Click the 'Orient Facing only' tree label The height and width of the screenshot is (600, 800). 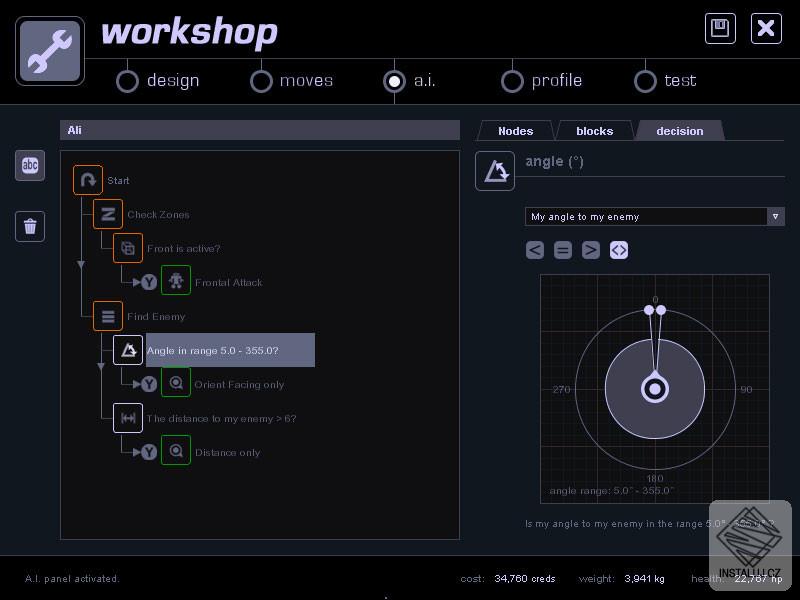[x=239, y=385]
